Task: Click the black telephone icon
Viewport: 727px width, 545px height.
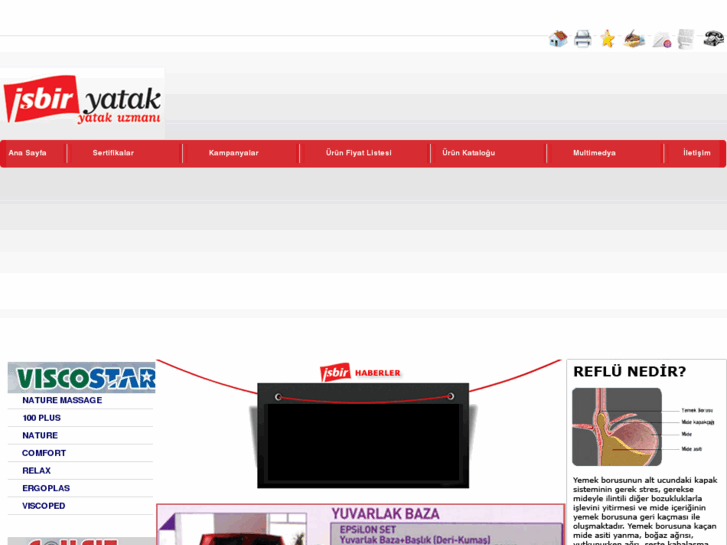Action: pyautogui.click(x=714, y=38)
